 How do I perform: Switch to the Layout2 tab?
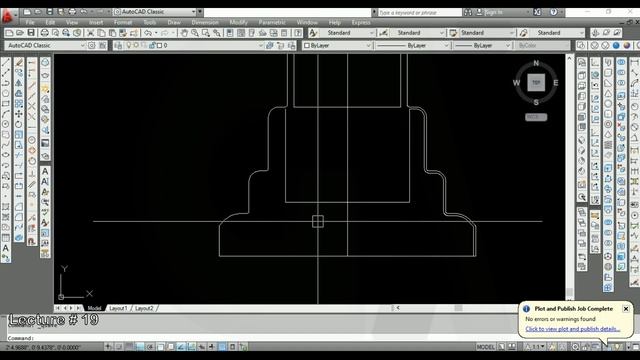[x=144, y=308]
